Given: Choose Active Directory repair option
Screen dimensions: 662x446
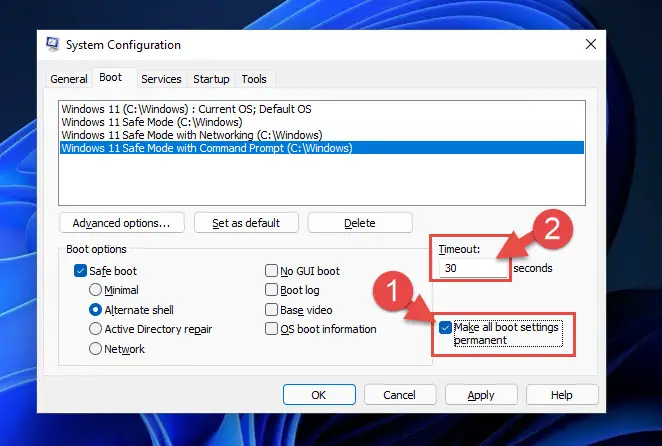Looking at the screenshot, I should point(95,329).
